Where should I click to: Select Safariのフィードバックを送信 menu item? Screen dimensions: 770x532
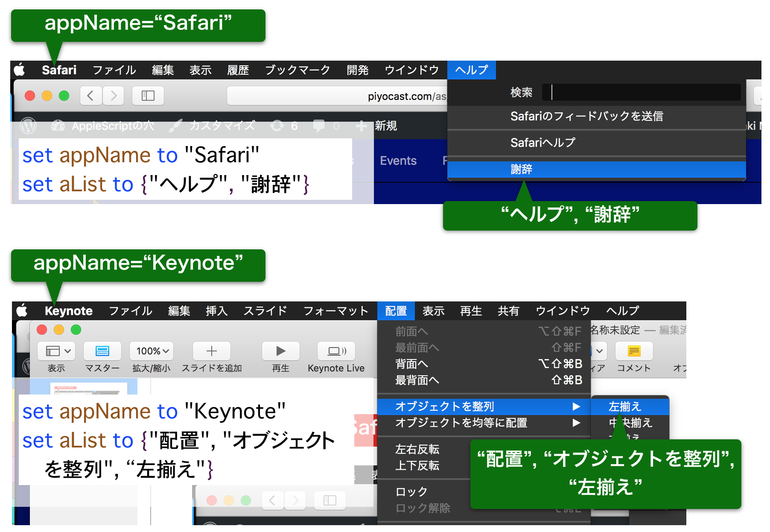click(586, 116)
